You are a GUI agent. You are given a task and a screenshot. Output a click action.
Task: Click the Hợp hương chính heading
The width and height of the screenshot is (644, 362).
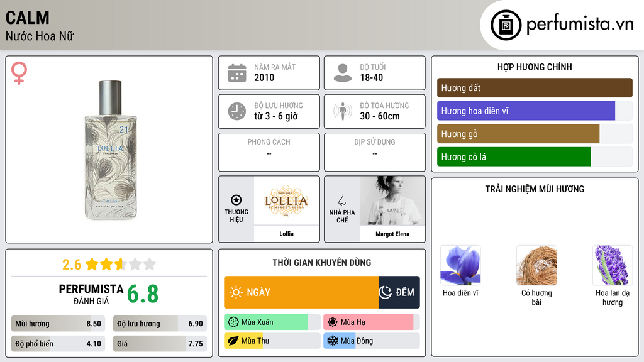click(535, 67)
